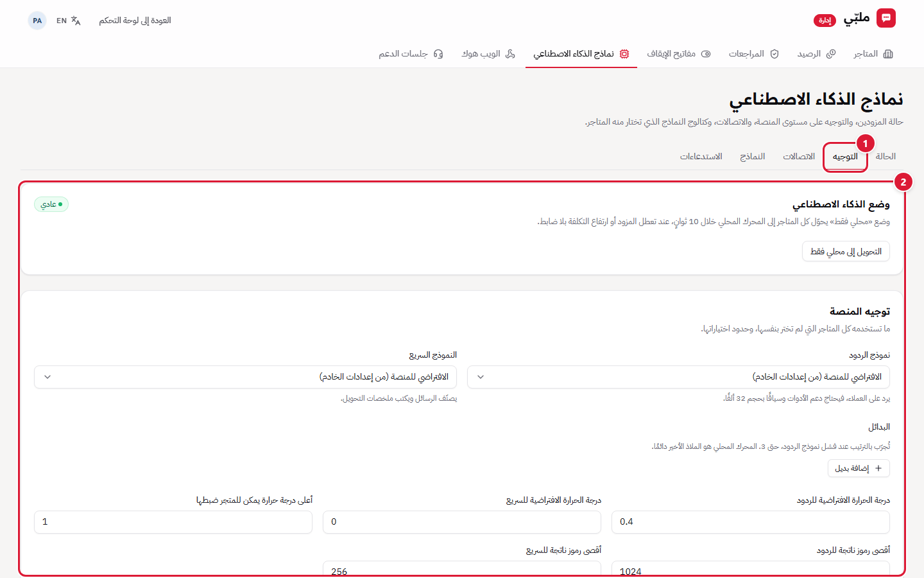Switch to the النماذج tab

click(x=753, y=157)
